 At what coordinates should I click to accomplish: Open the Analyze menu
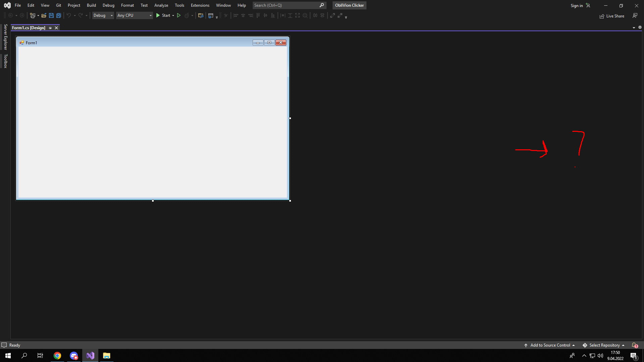(x=161, y=5)
